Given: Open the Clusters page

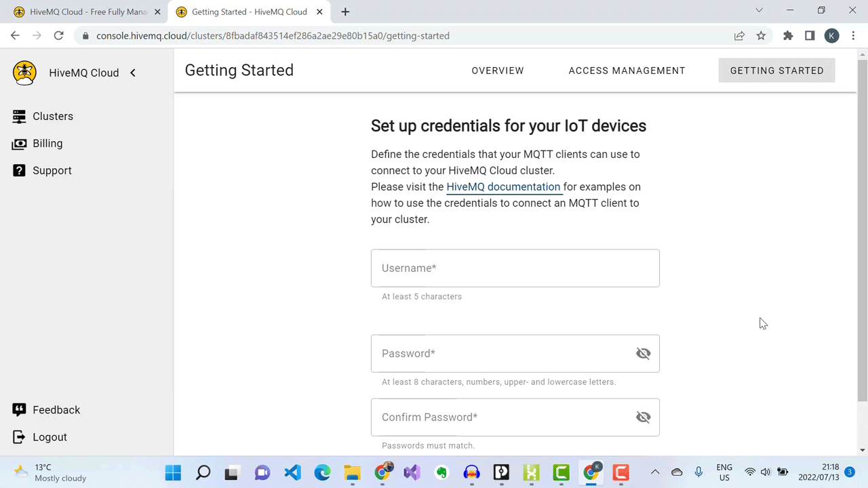Looking at the screenshot, I should 43,116.
